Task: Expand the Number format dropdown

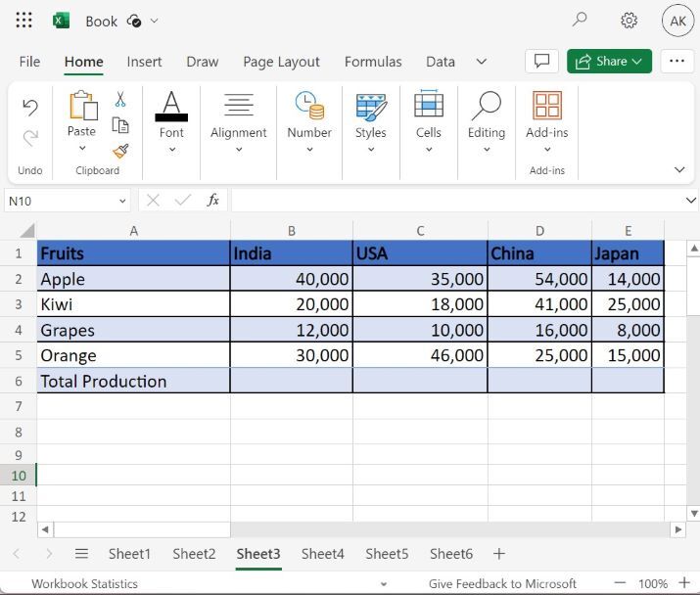Action: [x=309, y=150]
